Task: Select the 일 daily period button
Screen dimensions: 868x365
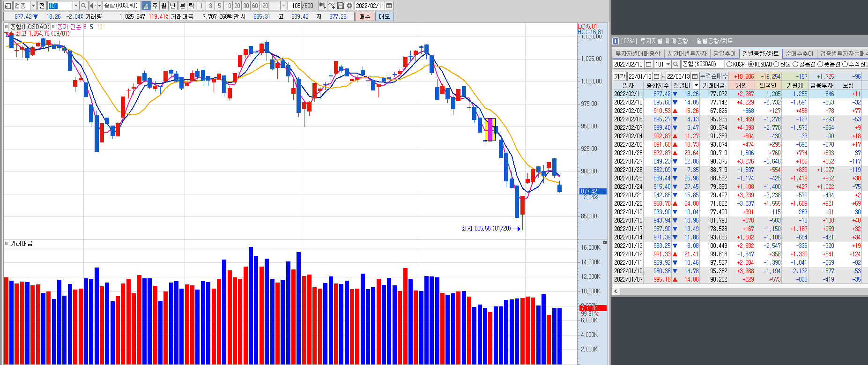Action: pos(146,6)
